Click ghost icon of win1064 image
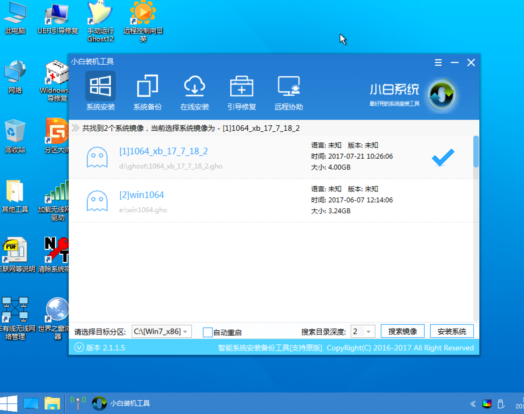The height and width of the screenshot is (414, 524). 97,200
